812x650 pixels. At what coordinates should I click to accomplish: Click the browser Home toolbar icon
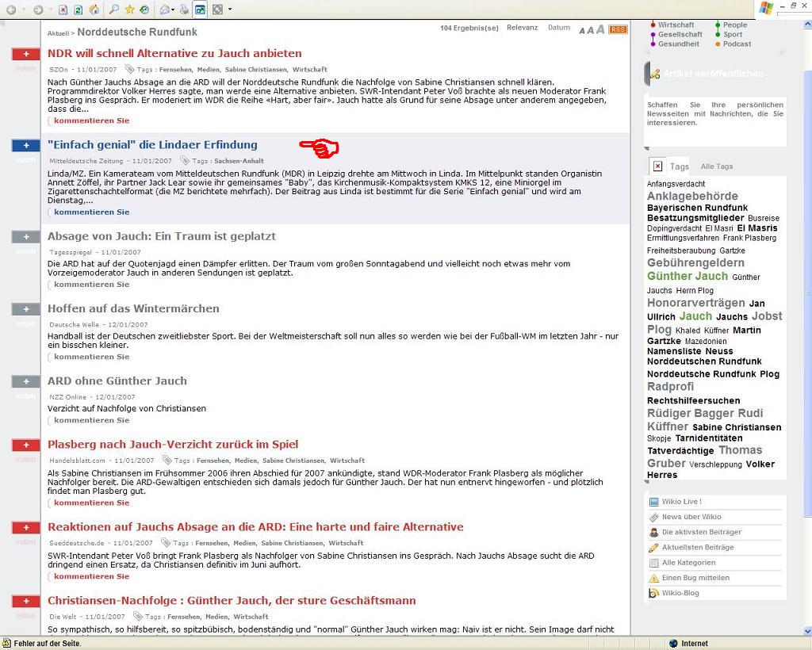94,10
